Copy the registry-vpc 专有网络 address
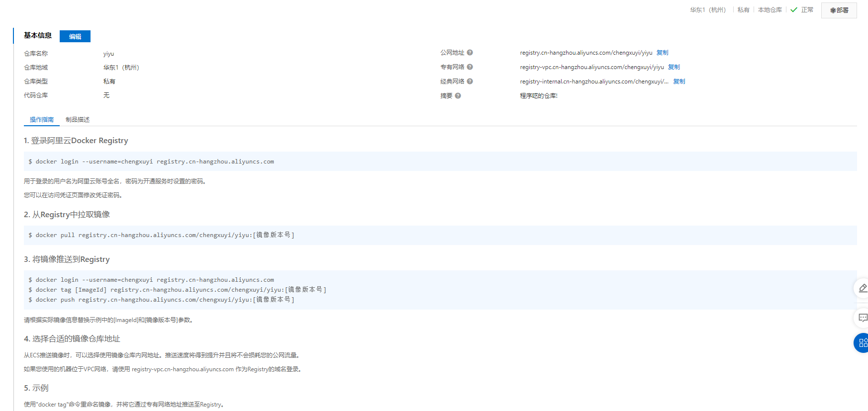This screenshot has width=868, height=411. 674,67
